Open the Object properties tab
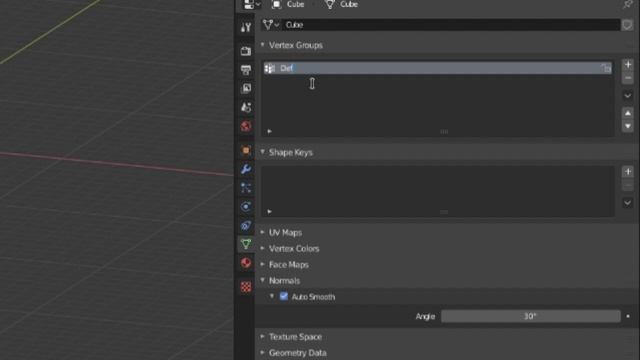Image resolution: width=640 pixels, height=360 pixels. [246, 150]
